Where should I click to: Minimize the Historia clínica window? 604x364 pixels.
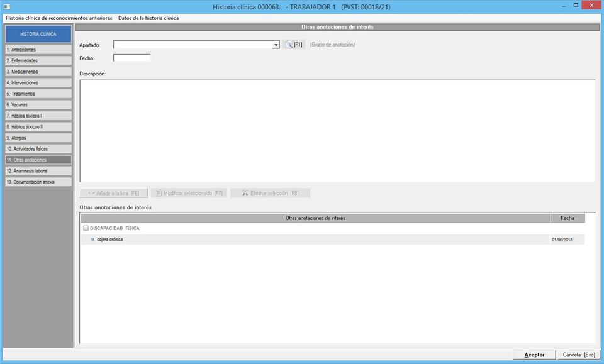pos(564,6)
